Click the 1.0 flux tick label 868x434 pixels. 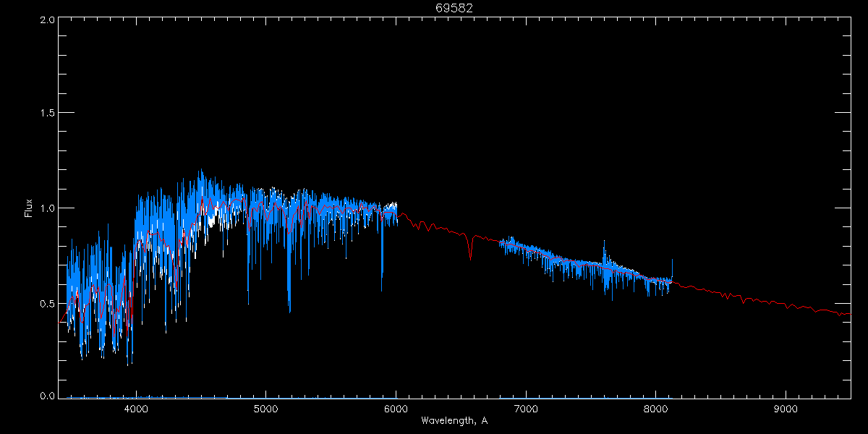coord(47,208)
